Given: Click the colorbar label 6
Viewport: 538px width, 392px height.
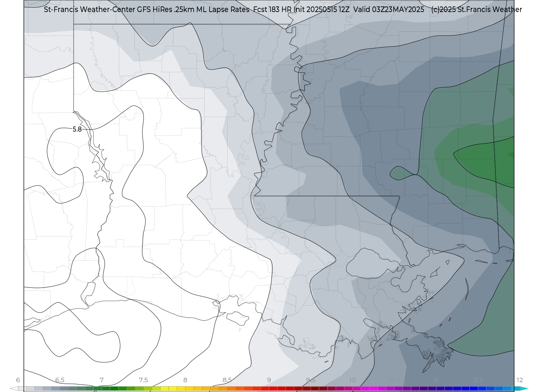Looking at the screenshot, I should [x=18, y=380].
